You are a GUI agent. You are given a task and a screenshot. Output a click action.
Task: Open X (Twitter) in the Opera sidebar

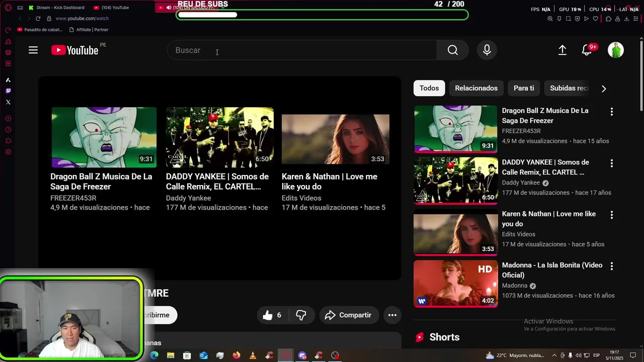(x=8, y=102)
